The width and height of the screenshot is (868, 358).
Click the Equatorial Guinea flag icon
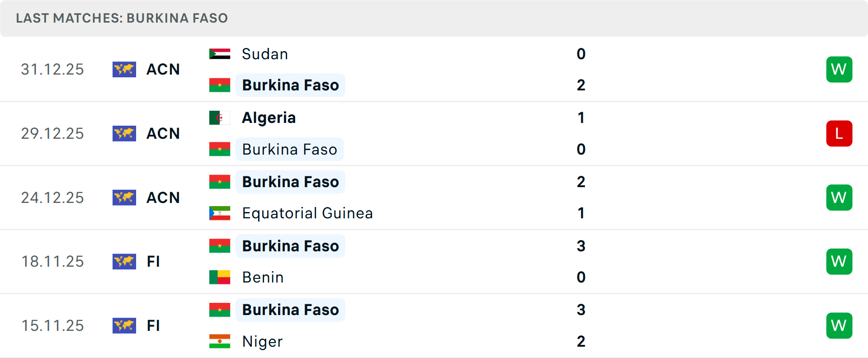pyautogui.click(x=220, y=213)
